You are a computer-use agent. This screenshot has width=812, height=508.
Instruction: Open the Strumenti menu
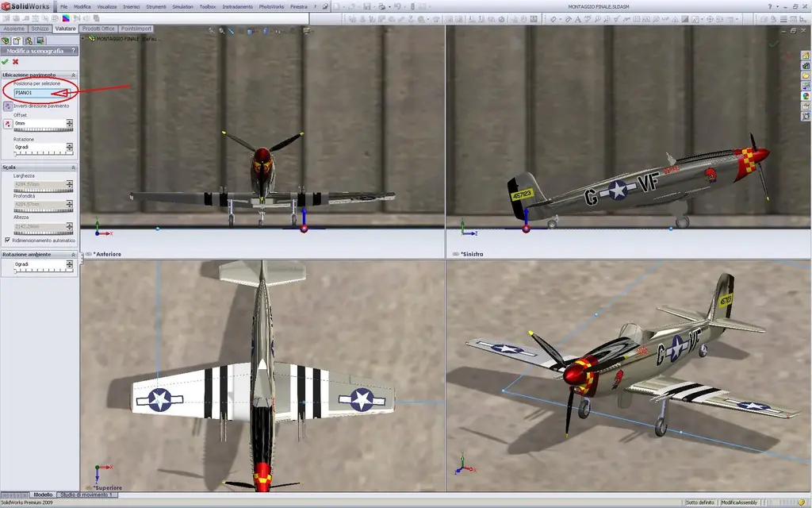point(156,6)
